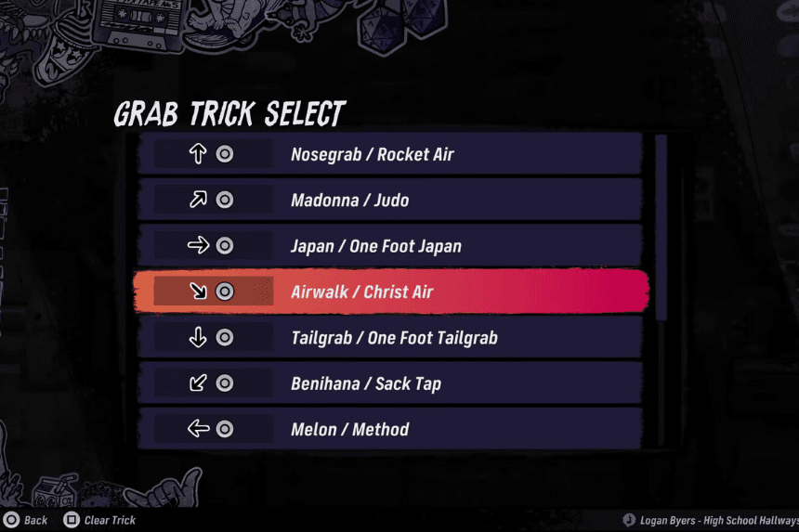Click the right arrow icon for Japan
Viewport: 799px width, 532px height.
tap(197, 246)
